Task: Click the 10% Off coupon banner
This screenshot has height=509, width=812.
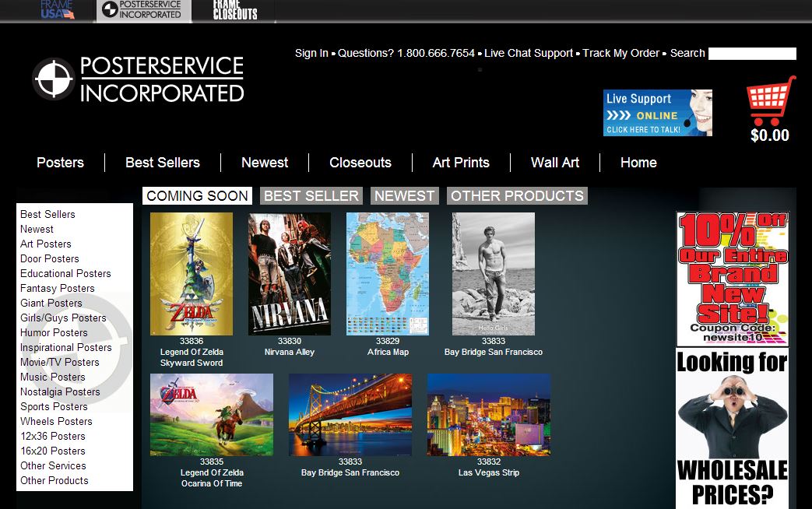Action: (733, 279)
